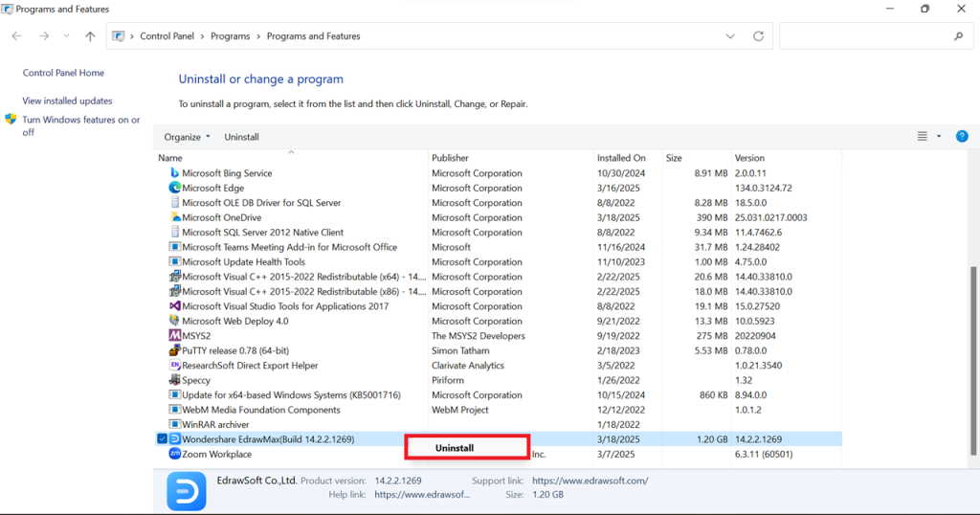Click version 134.0.3124.72 cell
The image size is (980, 515).
pyautogui.click(x=764, y=188)
